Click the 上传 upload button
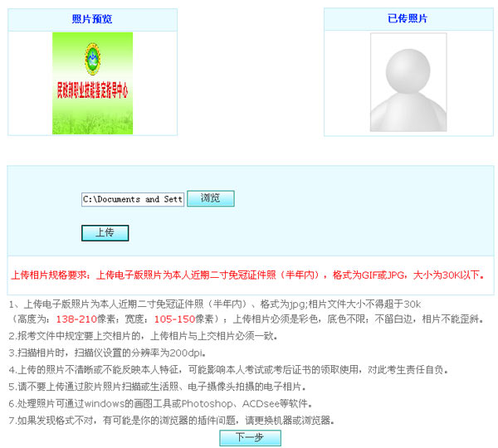The image size is (498, 448). click(x=105, y=233)
